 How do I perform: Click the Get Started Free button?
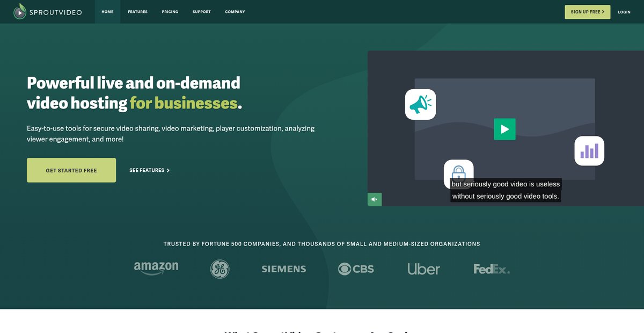coord(71,170)
